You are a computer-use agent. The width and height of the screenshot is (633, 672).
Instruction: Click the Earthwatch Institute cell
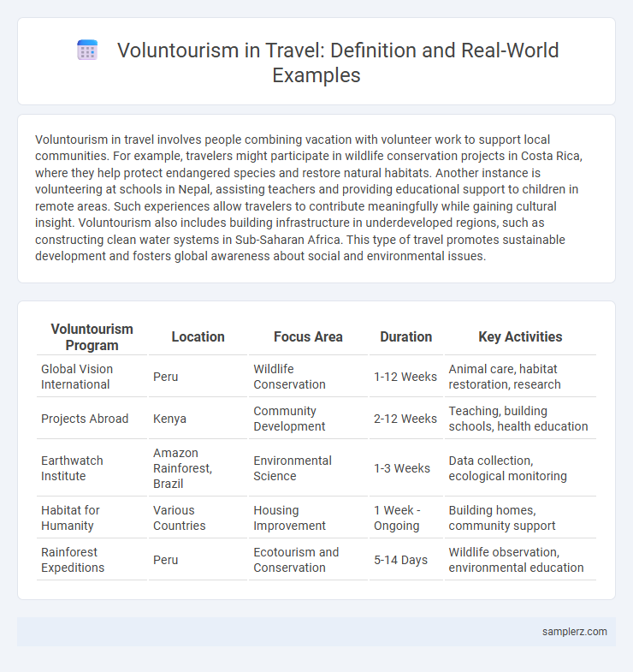[x=92, y=468]
